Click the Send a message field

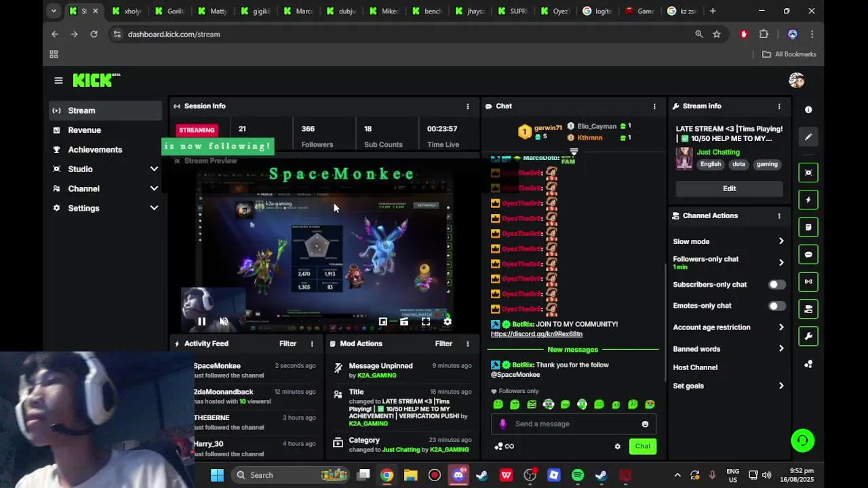click(x=573, y=424)
